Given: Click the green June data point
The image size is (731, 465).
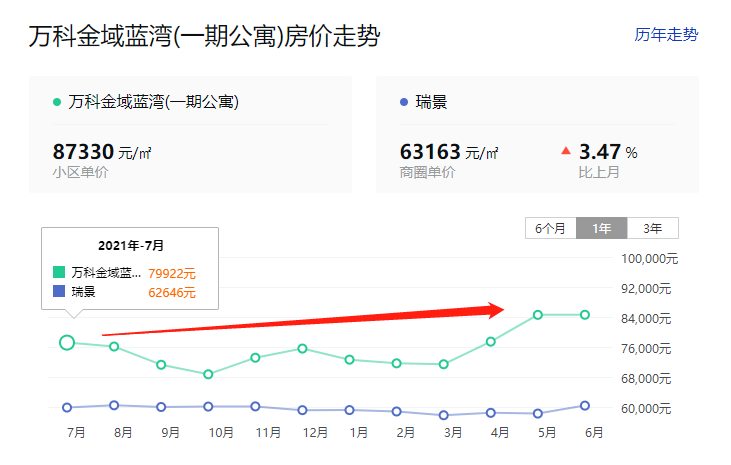Looking at the screenshot, I should [x=585, y=315].
